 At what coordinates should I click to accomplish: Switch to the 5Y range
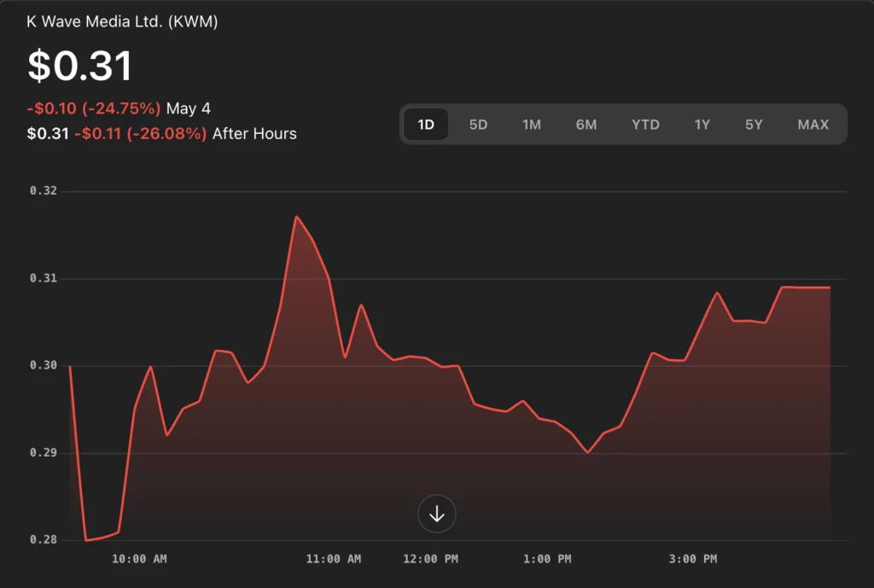click(x=754, y=125)
